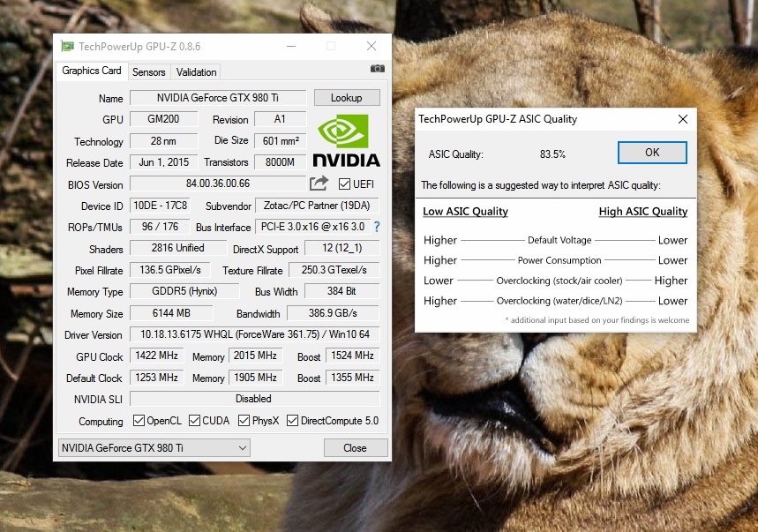Click the NVIDIA logo in GPU-Z
The image size is (758, 532).
tap(346, 140)
